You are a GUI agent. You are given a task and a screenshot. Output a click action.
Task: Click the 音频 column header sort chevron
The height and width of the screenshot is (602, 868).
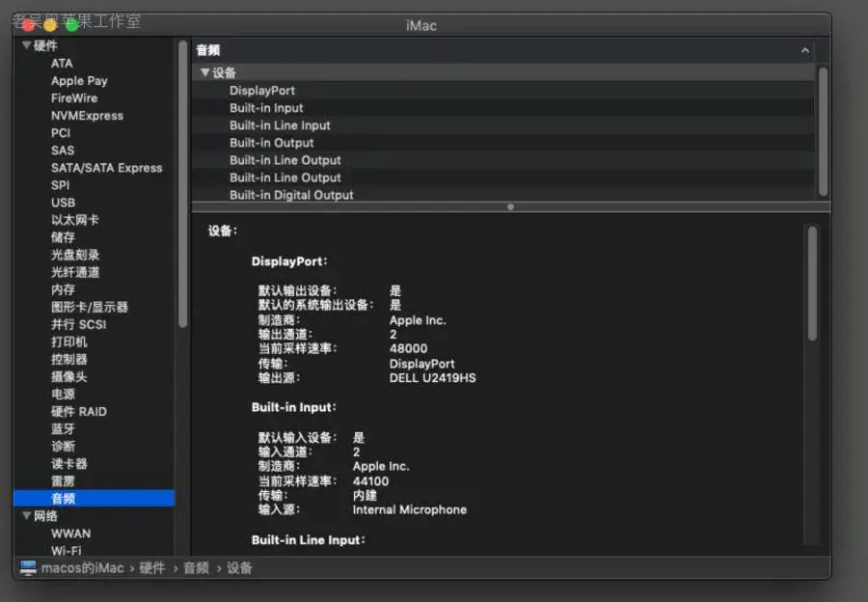(x=805, y=50)
